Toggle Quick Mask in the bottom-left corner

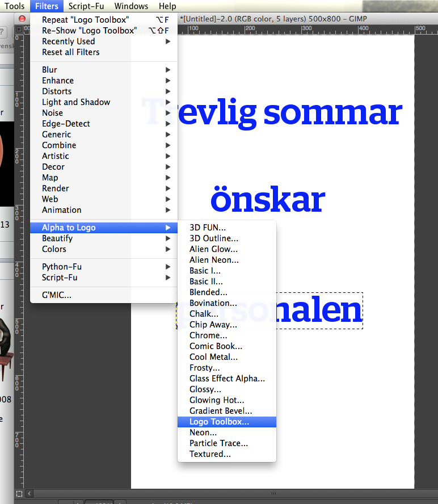click(x=19, y=494)
